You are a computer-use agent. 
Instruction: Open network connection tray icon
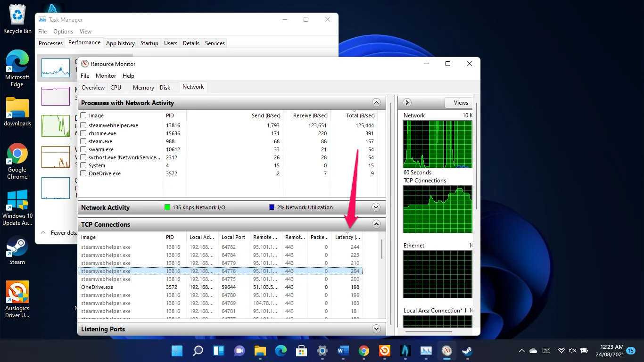tap(561, 351)
